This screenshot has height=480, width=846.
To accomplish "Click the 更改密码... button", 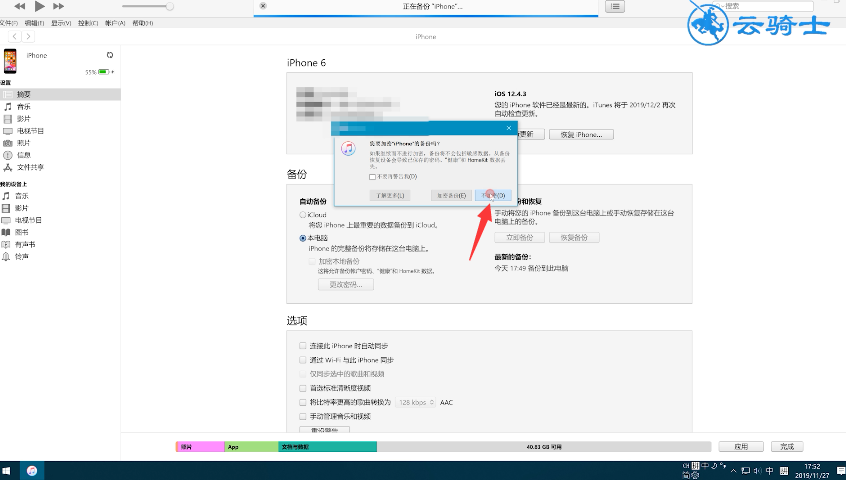I will click(x=346, y=284).
